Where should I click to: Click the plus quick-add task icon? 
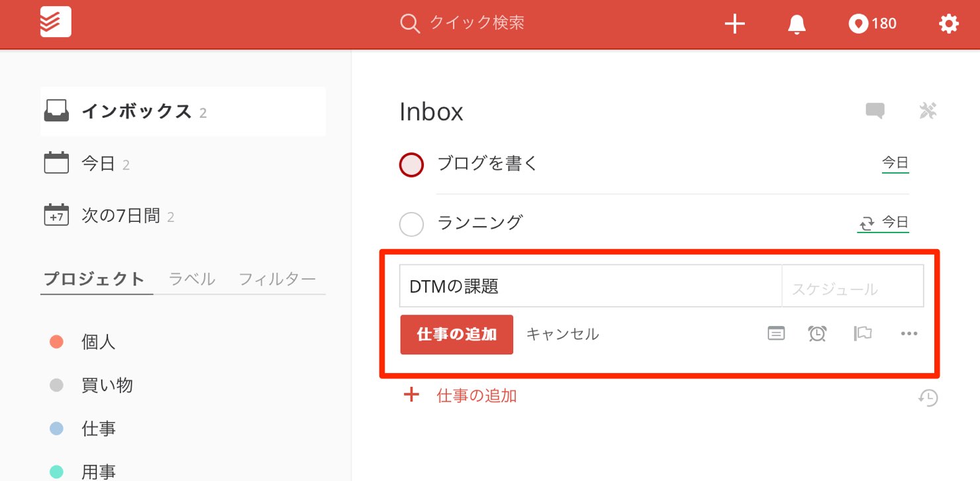(x=735, y=24)
